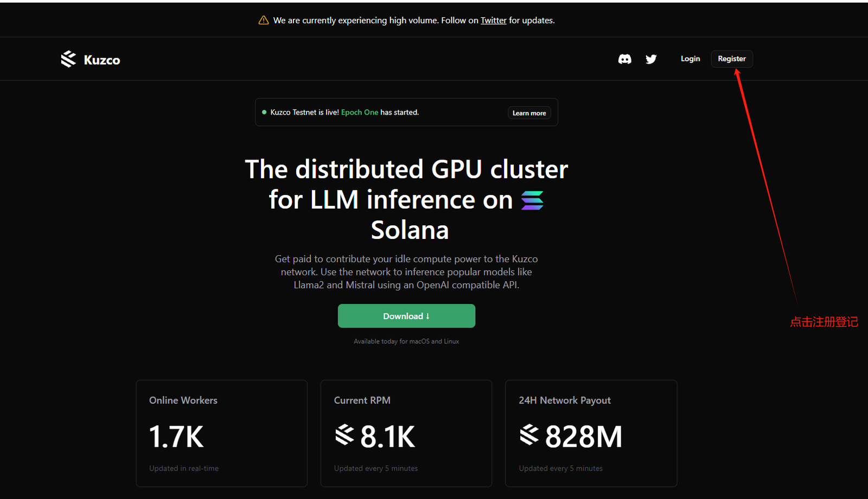Click the 1.7K value
The image size is (868, 499).
point(176,437)
